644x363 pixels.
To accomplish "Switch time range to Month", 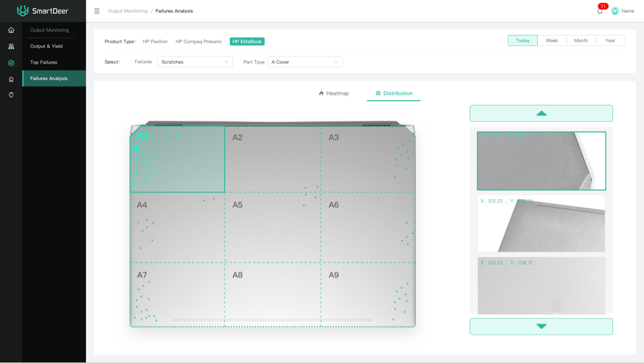I will pyautogui.click(x=581, y=41).
